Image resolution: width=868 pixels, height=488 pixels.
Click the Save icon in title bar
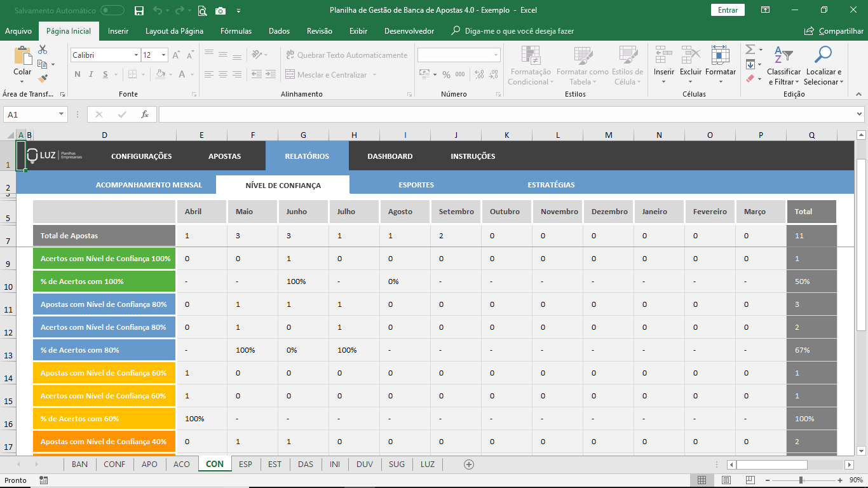click(139, 10)
